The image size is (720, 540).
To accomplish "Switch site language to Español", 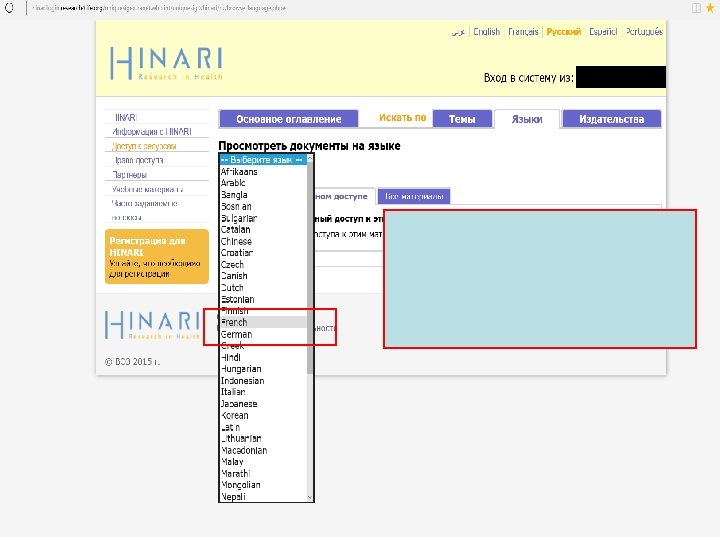I will pyautogui.click(x=603, y=32).
